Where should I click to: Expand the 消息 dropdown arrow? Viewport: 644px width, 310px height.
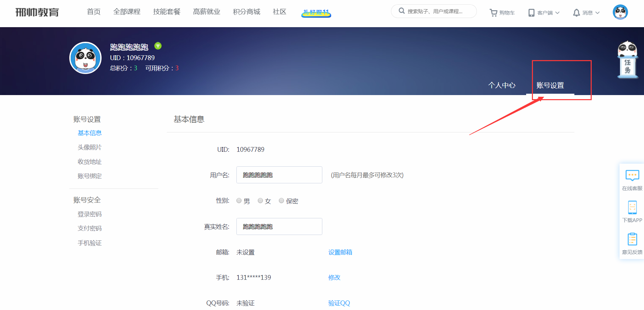(598, 13)
